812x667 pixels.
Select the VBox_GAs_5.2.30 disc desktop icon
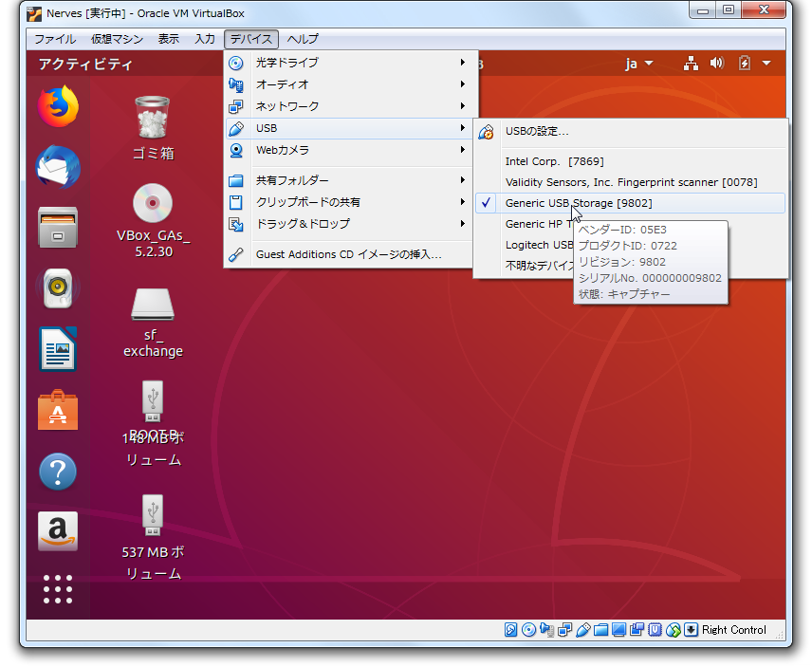pos(153,221)
